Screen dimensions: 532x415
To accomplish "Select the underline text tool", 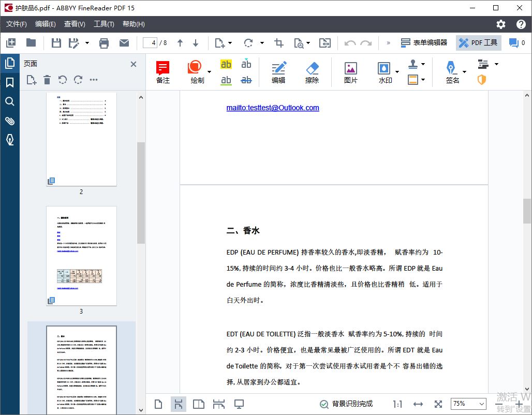I will [226, 80].
